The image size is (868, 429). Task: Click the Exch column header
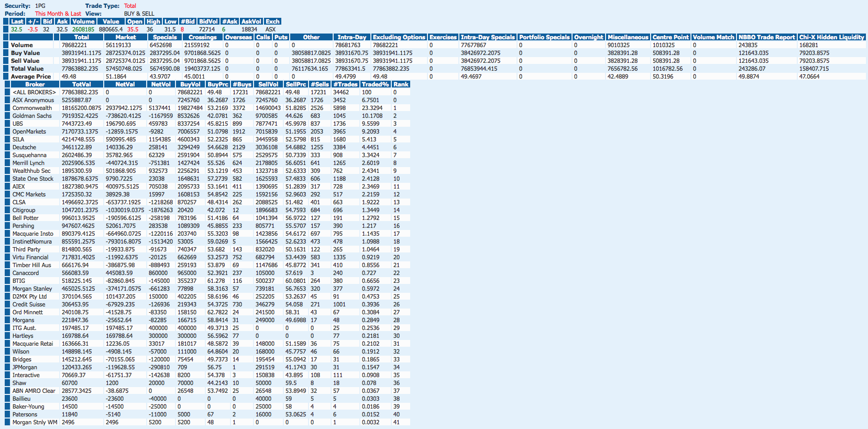[x=272, y=21]
